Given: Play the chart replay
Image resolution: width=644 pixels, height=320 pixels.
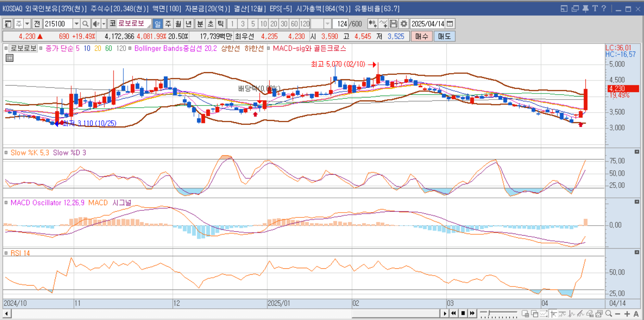Looking at the screenshot, I should (x=445, y=313).
